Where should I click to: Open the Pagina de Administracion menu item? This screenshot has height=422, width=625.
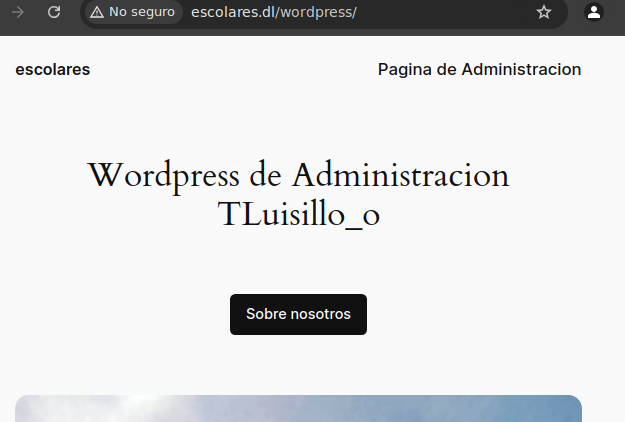[x=479, y=69]
